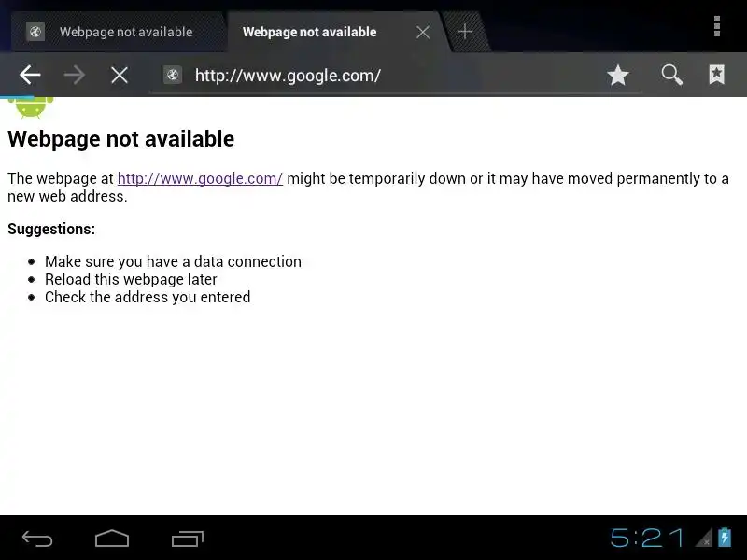Screen dimensions: 747x560
Task: Click the Webpage not available heading
Action: [x=121, y=139]
